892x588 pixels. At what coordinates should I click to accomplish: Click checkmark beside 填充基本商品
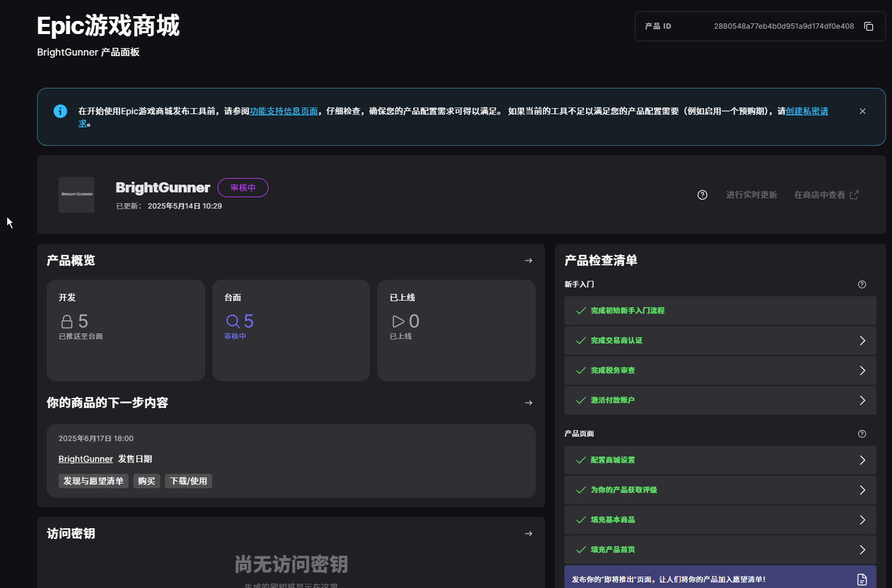[x=581, y=520]
